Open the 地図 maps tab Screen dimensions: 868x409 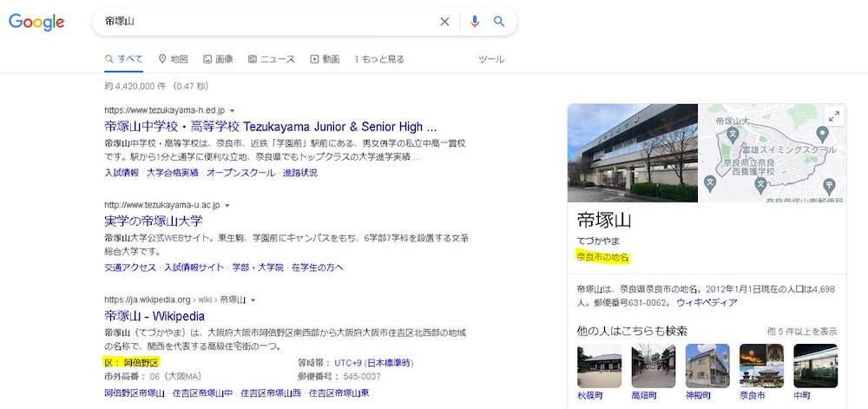174,59
